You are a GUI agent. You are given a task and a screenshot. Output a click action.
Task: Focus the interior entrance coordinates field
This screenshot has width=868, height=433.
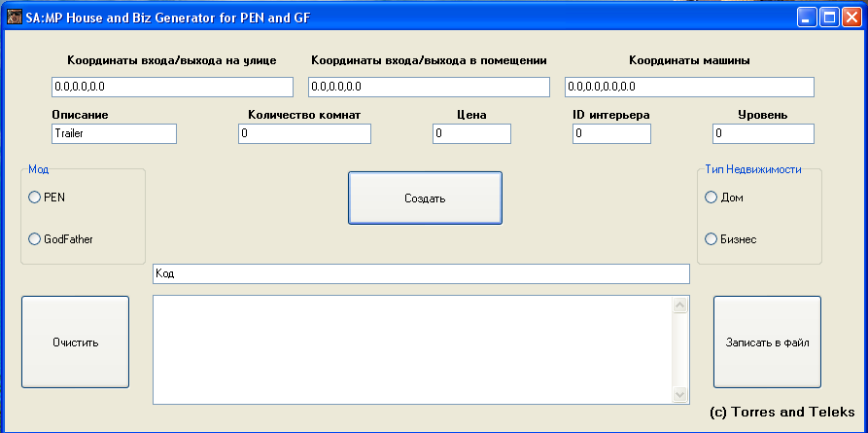coord(429,87)
